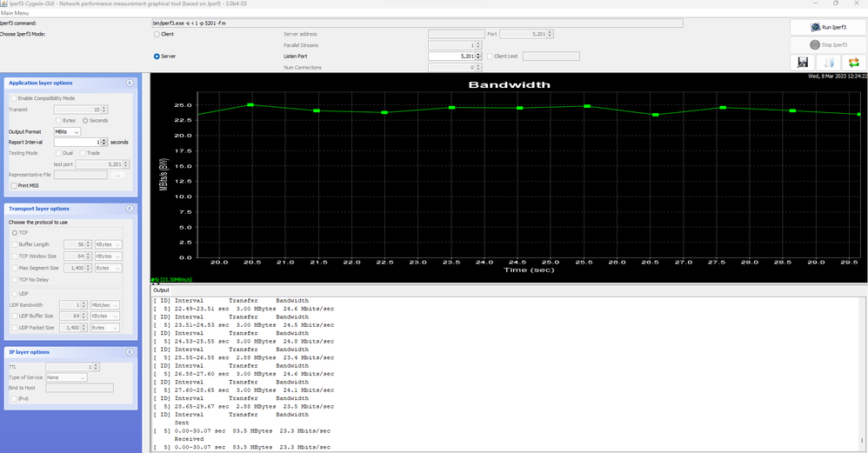Click the Iperf3 command text field
868x453 pixels.
click(416, 23)
